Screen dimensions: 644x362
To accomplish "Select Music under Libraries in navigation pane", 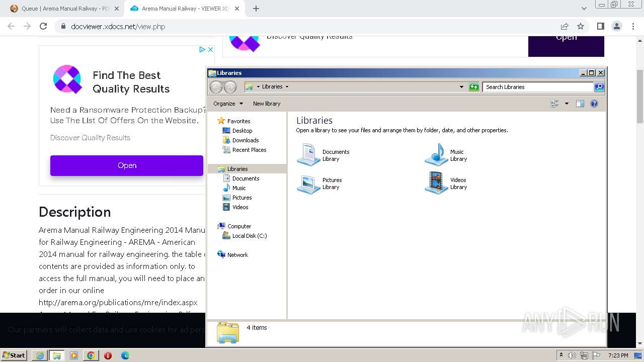I will [x=239, y=188].
